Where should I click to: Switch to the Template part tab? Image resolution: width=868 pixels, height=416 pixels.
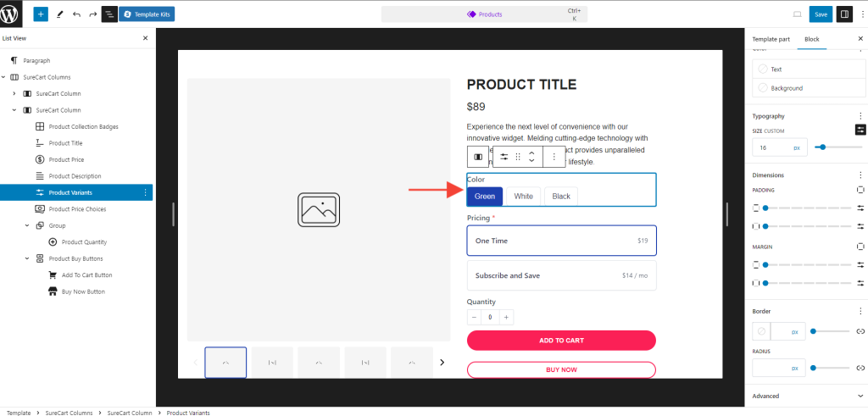click(x=771, y=39)
